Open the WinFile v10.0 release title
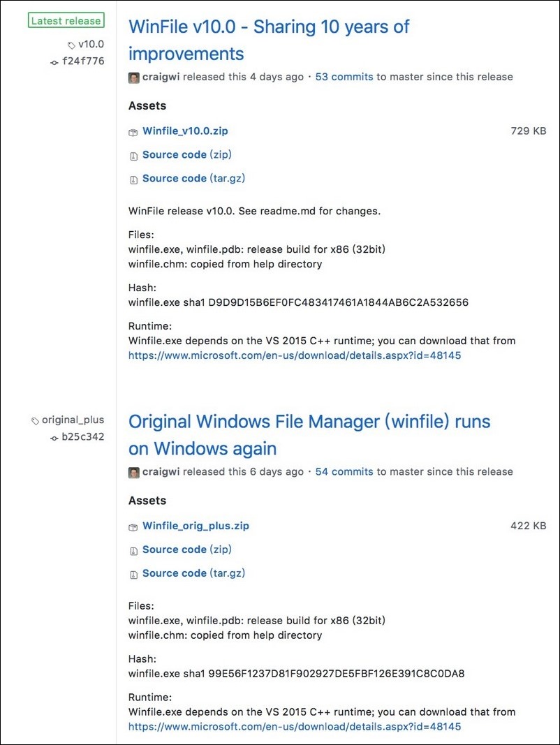The width and height of the screenshot is (560, 745). [269, 40]
